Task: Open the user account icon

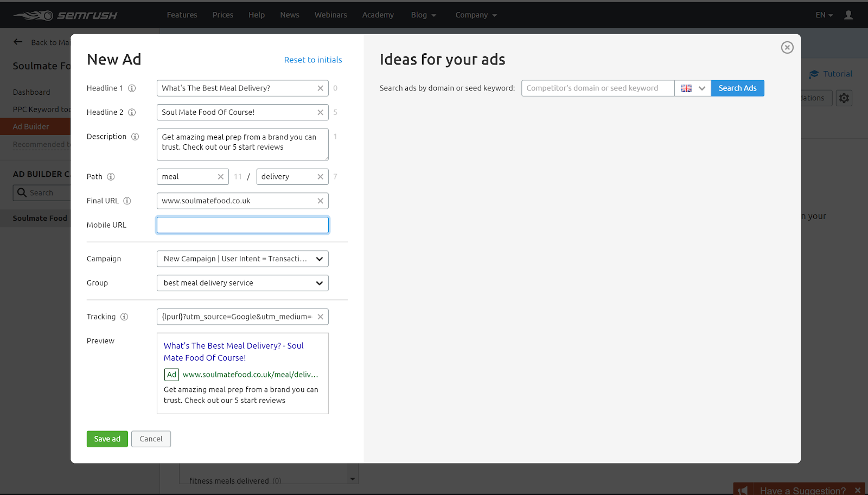Action: pyautogui.click(x=848, y=15)
